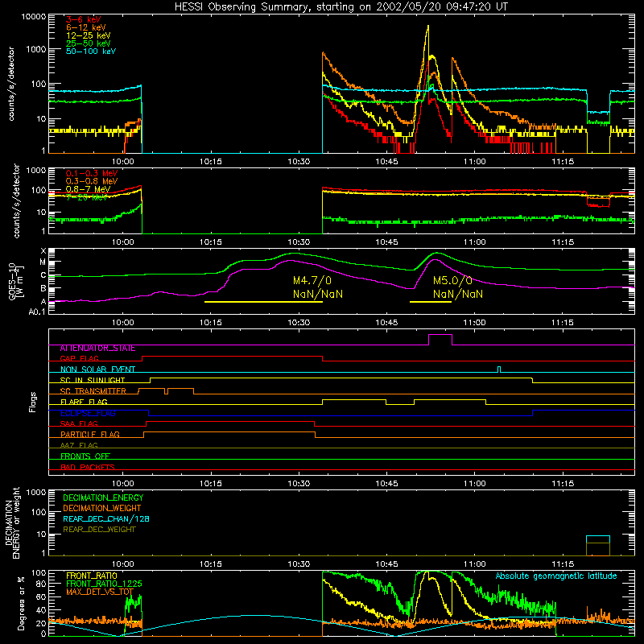The image size is (644, 644).
Task: Click the PARTICLE_FLAG label
Action: coord(90,434)
